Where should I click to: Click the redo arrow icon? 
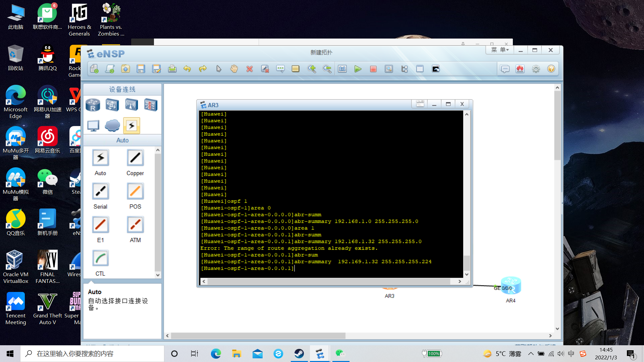click(203, 69)
